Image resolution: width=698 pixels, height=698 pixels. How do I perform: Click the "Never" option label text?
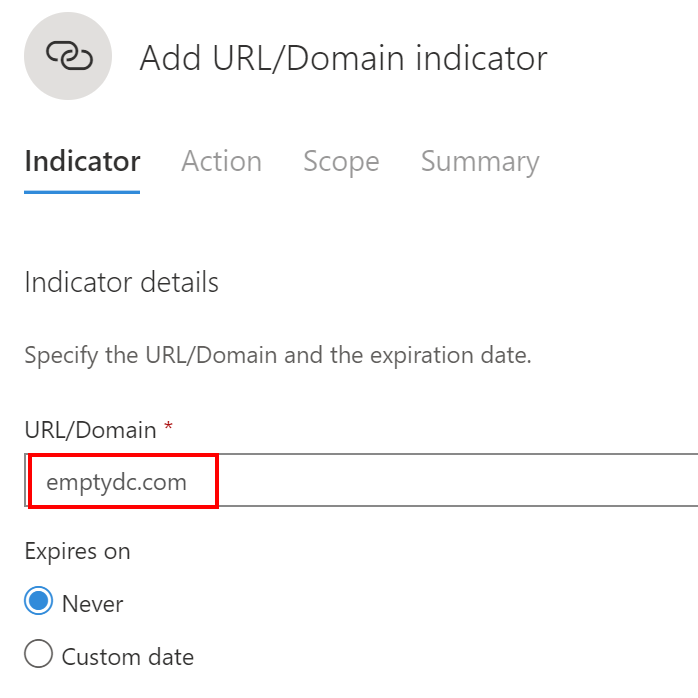pyautogui.click(x=92, y=604)
